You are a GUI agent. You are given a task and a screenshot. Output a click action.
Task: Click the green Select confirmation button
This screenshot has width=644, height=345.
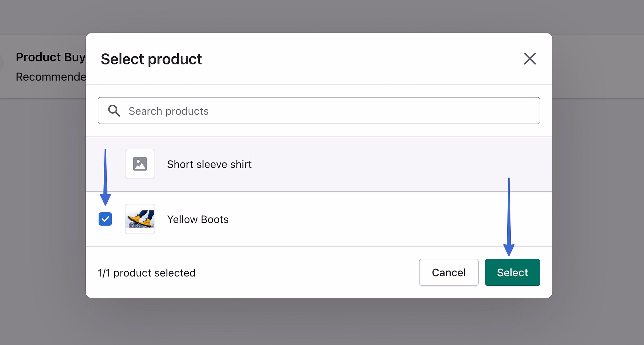(x=512, y=272)
